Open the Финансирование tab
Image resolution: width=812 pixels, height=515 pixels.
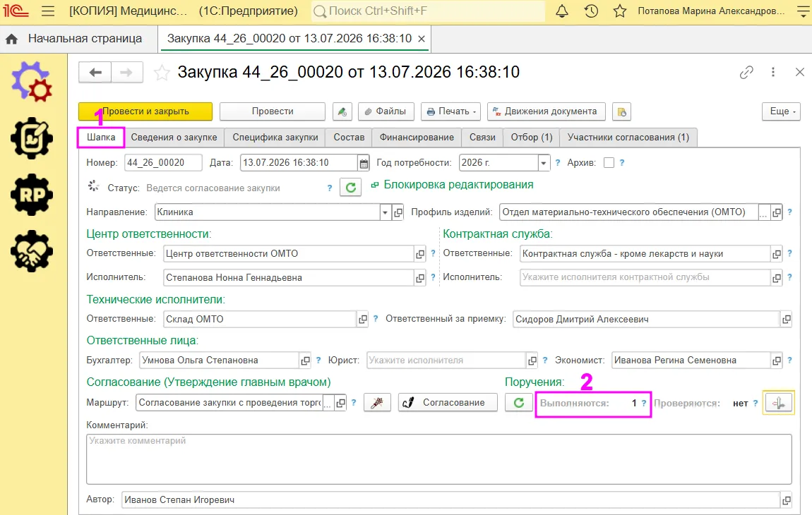click(x=417, y=137)
